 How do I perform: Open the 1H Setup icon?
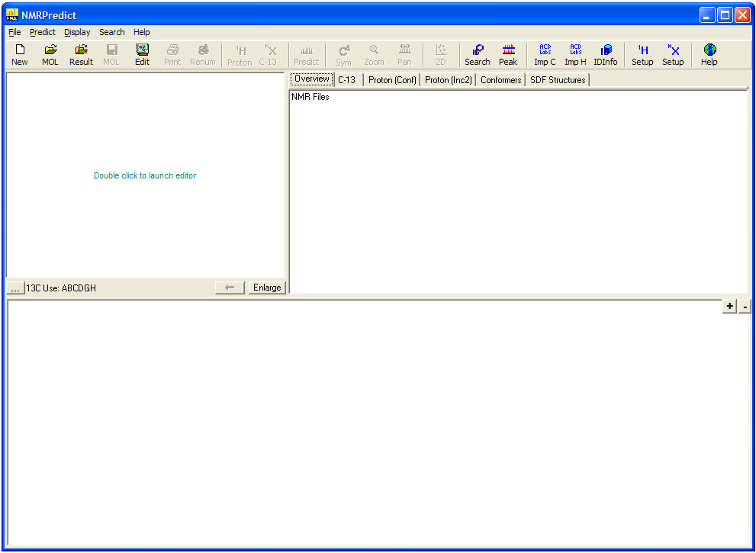coord(642,55)
